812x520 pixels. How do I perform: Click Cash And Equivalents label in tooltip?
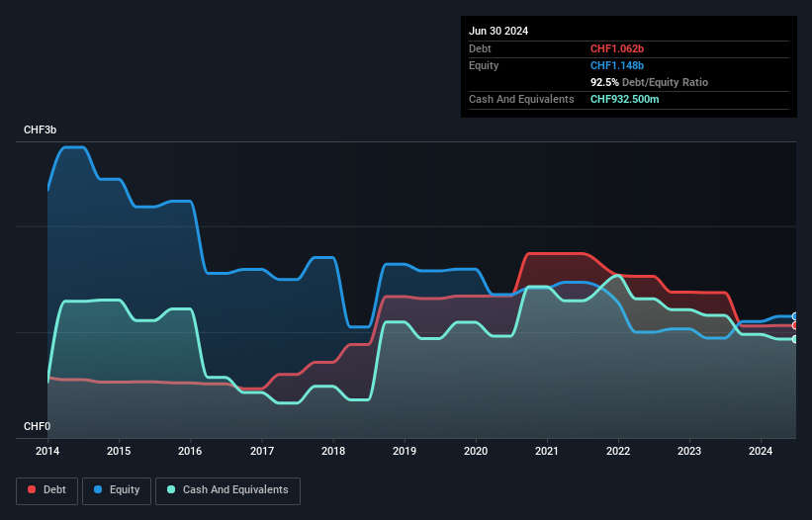coord(521,99)
